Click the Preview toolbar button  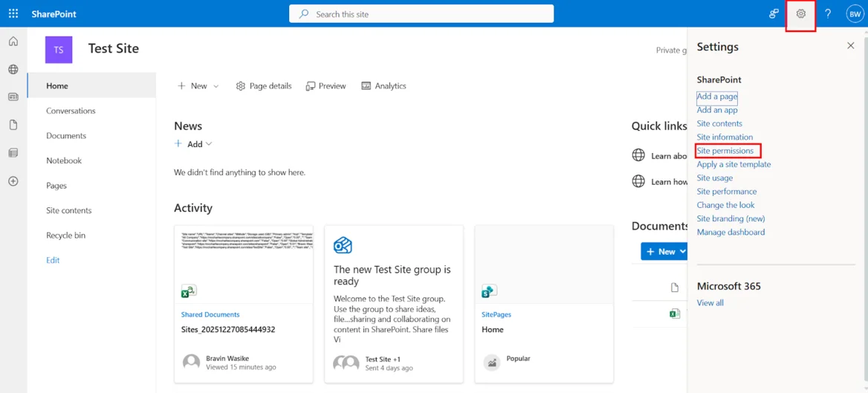pyautogui.click(x=326, y=85)
